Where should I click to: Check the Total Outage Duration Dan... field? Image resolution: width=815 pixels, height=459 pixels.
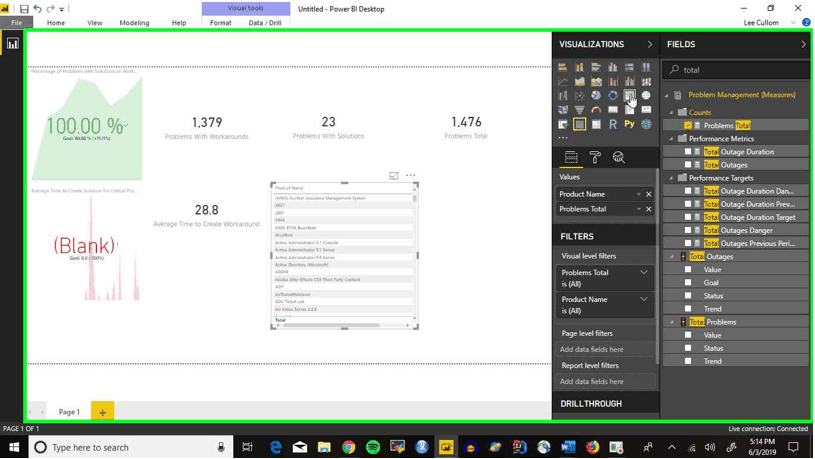click(688, 191)
